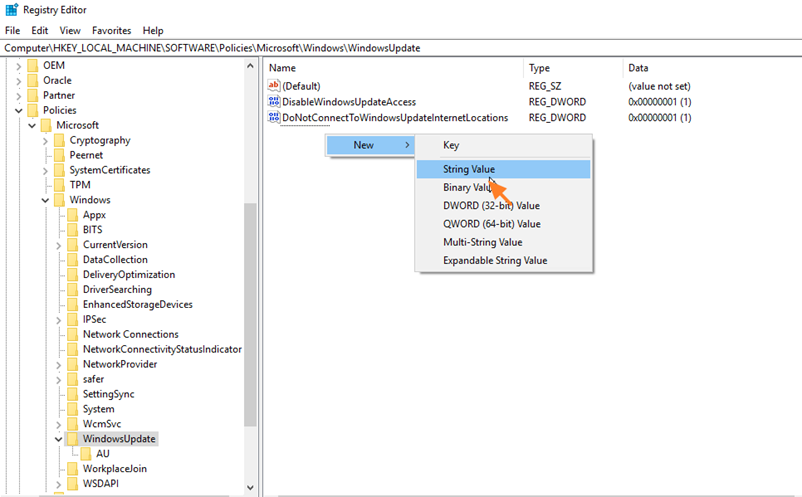This screenshot has height=497, width=802.
Task: Open the Favorites menu
Action: (112, 31)
